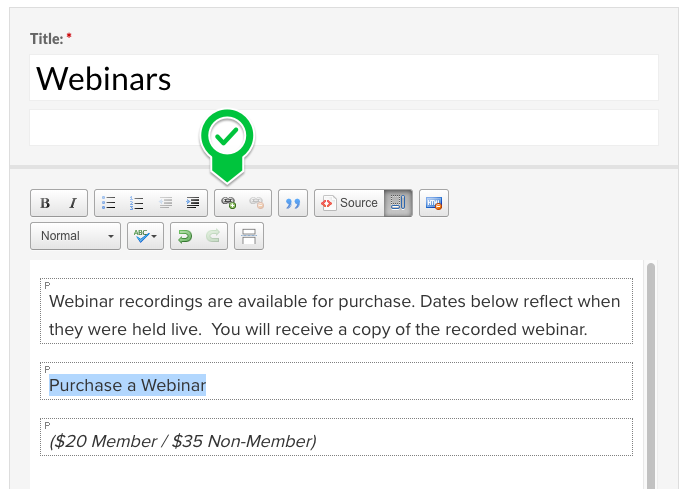Undo the last edit
Screen dimensions: 690x489
pyautogui.click(x=185, y=236)
